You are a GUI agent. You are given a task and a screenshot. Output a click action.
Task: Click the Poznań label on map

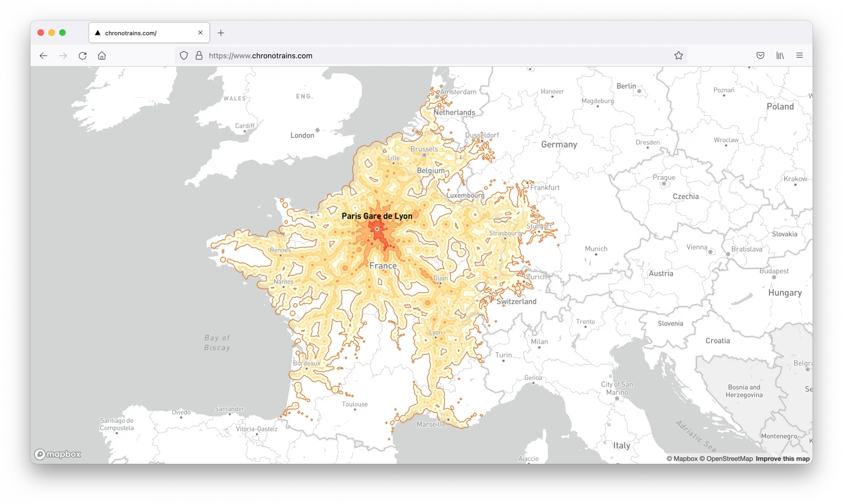coord(724,90)
